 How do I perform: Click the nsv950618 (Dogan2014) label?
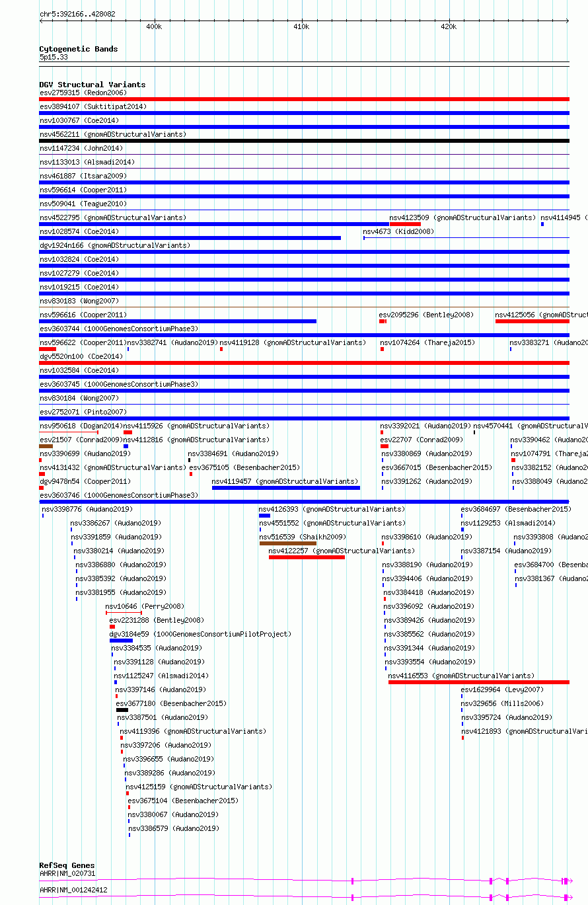(81, 426)
